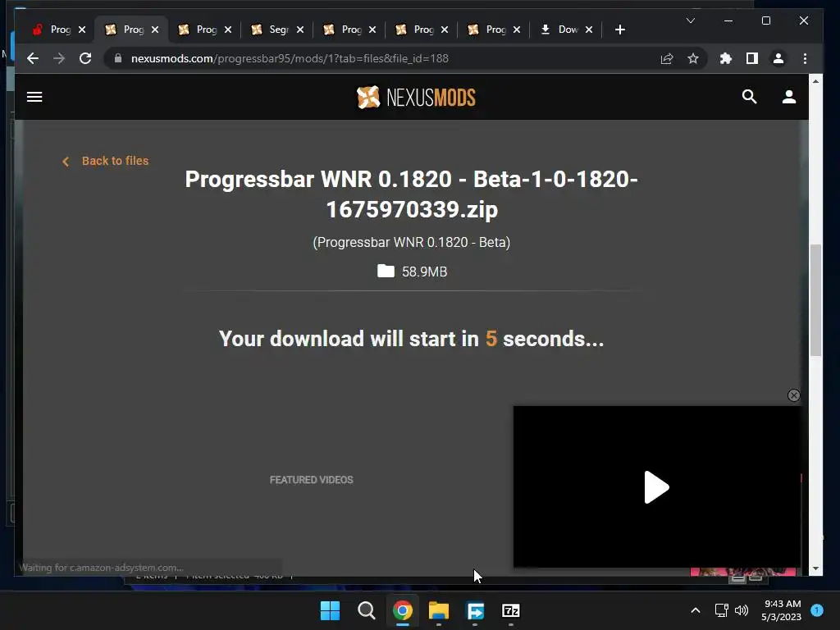Switch to the first Prog tab with red icon
Screen dimensions: 840x630
coord(52,30)
